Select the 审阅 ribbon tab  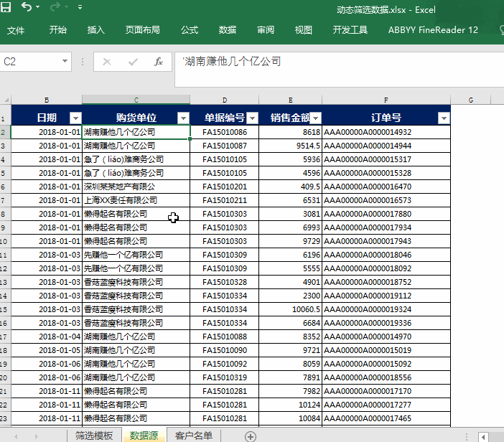pos(266,30)
